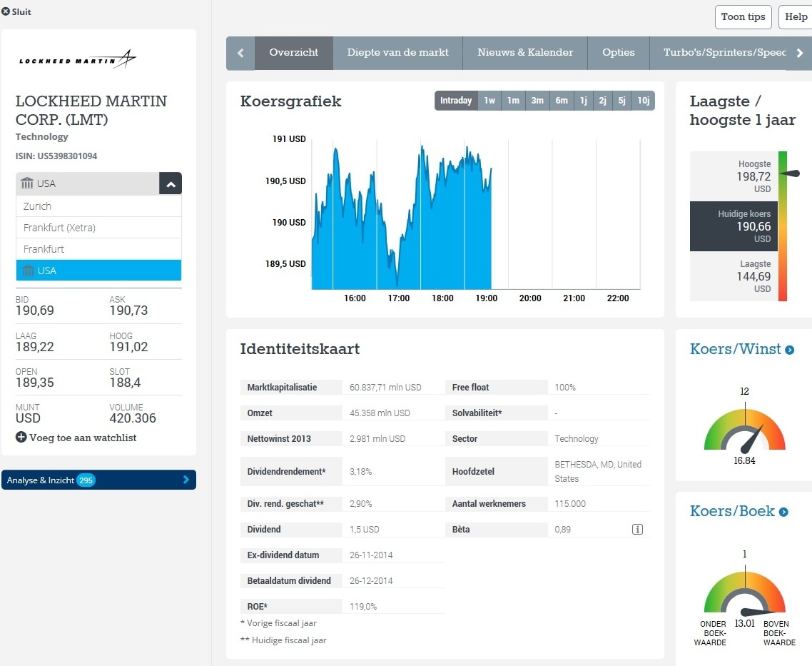The height and width of the screenshot is (666, 812).
Task: Open the Nieuws & Kalender tab
Action: click(524, 53)
